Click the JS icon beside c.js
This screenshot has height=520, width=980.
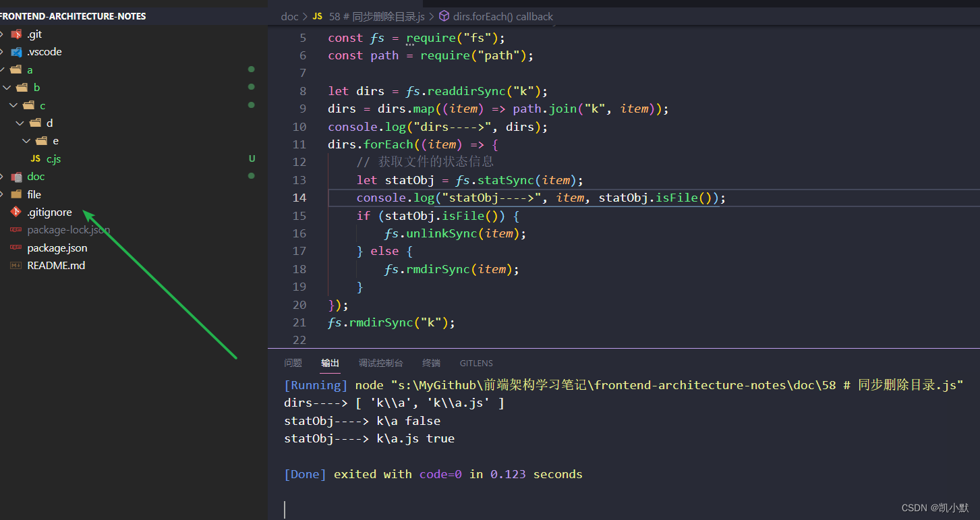click(x=35, y=159)
